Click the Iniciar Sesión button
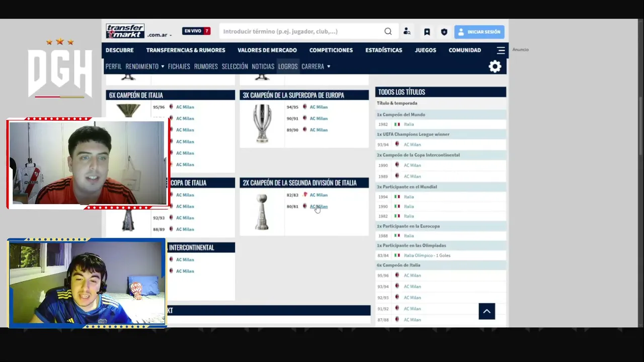The image size is (644, 362). pos(479,32)
